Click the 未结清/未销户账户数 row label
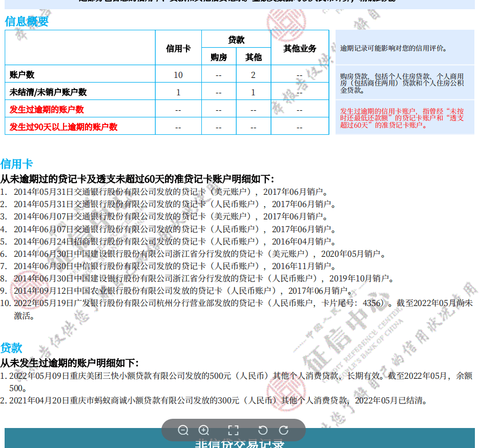 click(48, 92)
